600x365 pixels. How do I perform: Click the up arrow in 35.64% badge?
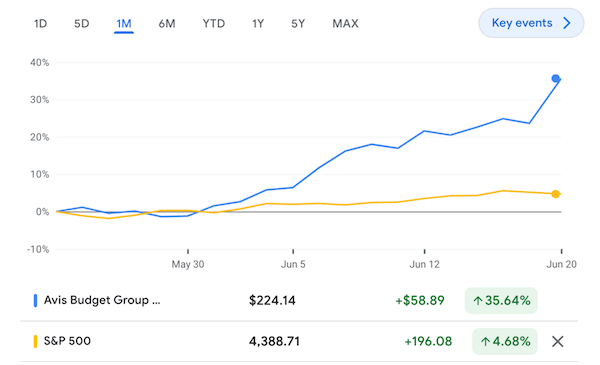coord(477,301)
